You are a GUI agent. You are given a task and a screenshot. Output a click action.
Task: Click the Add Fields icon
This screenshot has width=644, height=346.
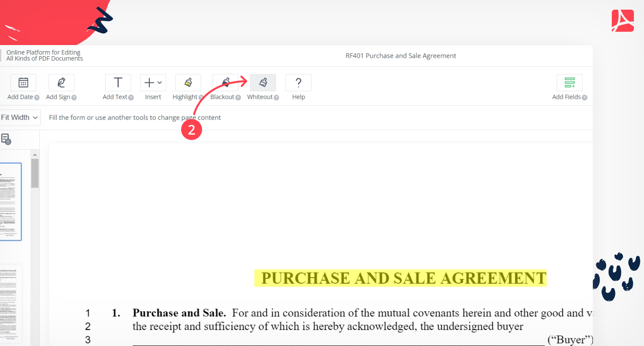tap(569, 82)
